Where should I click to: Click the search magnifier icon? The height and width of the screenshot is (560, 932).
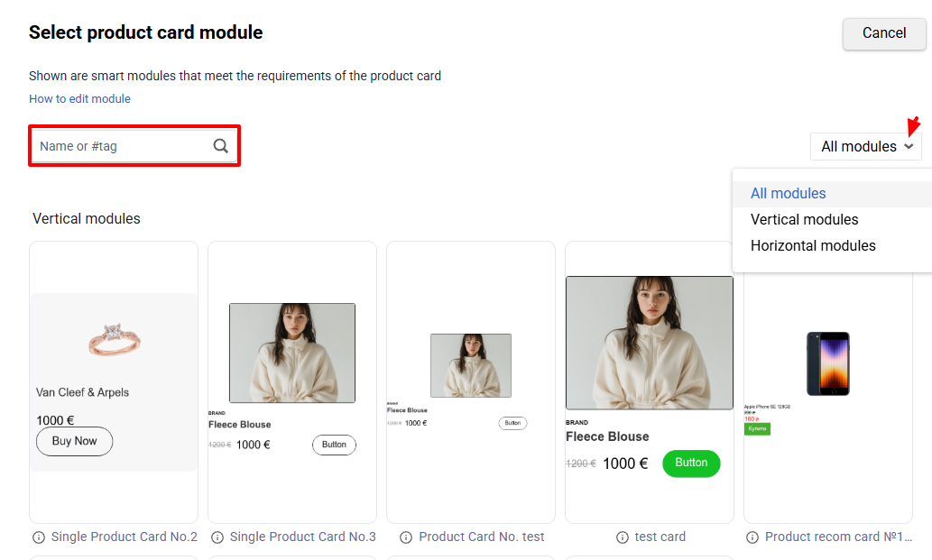coord(220,145)
